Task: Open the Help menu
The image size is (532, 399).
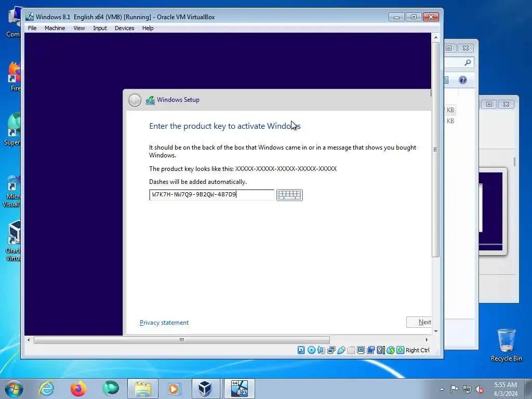Action: pyautogui.click(x=148, y=28)
